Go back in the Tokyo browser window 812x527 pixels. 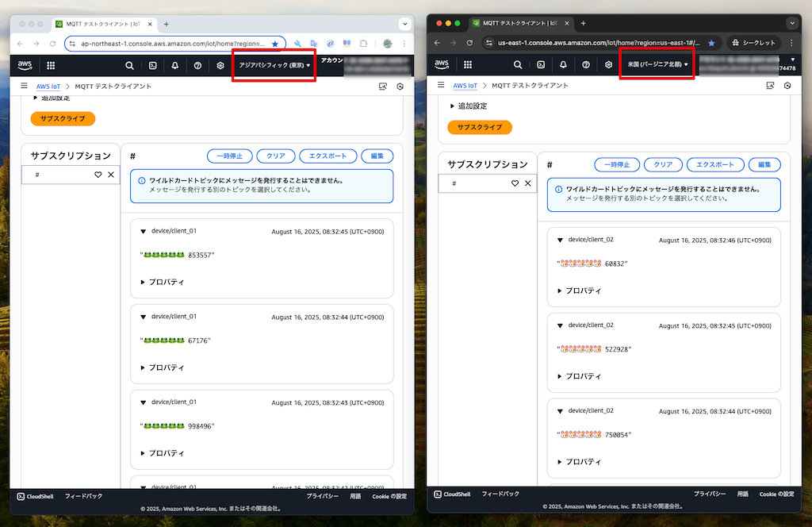tap(20, 44)
